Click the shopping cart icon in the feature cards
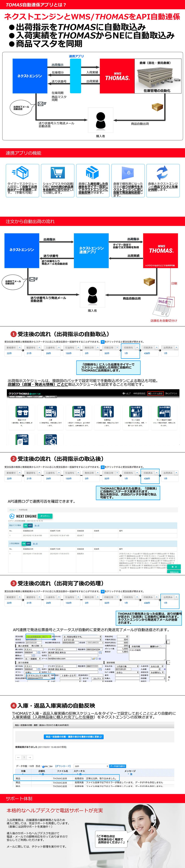Viewport: 185px width, 868px height. [58, 172]
